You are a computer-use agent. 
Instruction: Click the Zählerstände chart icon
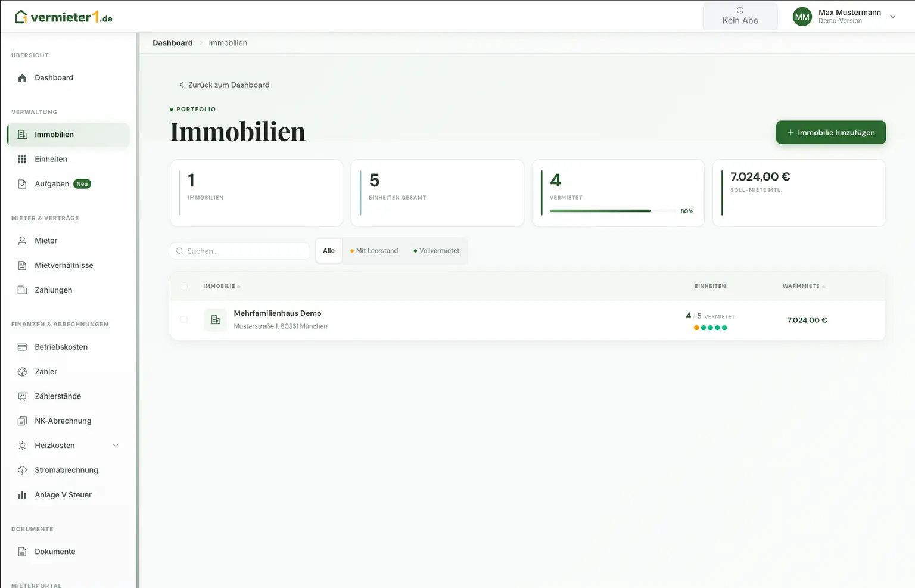click(22, 396)
